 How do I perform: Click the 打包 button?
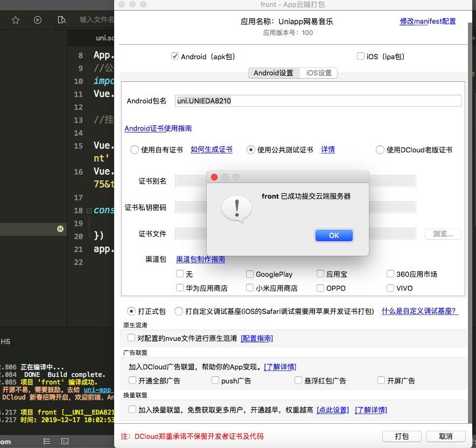click(401, 436)
